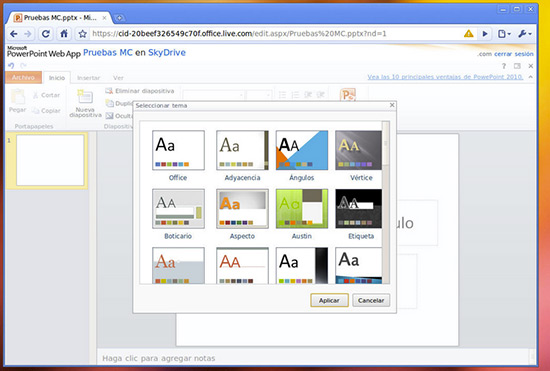Choose the Austin theme

[302, 209]
